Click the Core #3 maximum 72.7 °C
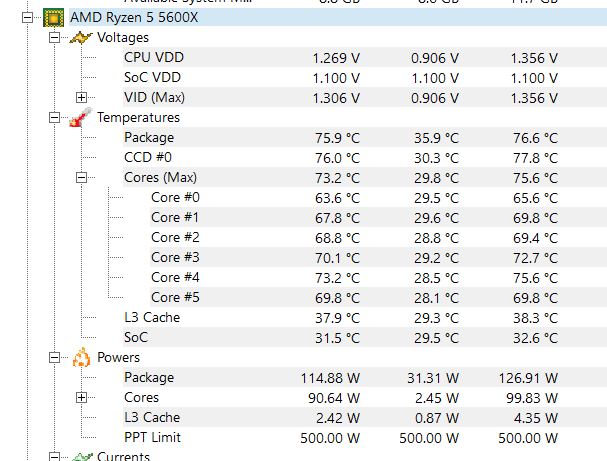The height and width of the screenshot is (461, 607). coord(535,258)
